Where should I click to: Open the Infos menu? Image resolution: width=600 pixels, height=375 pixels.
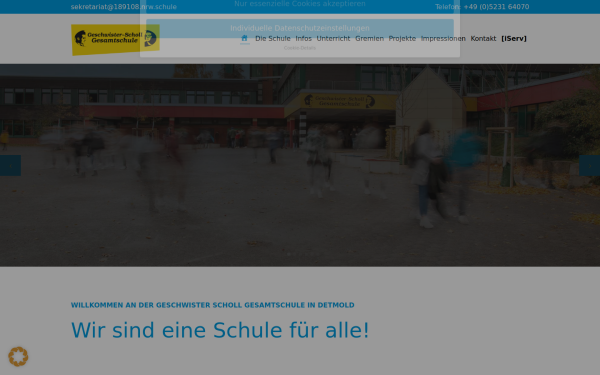pyautogui.click(x=303, y=39)
